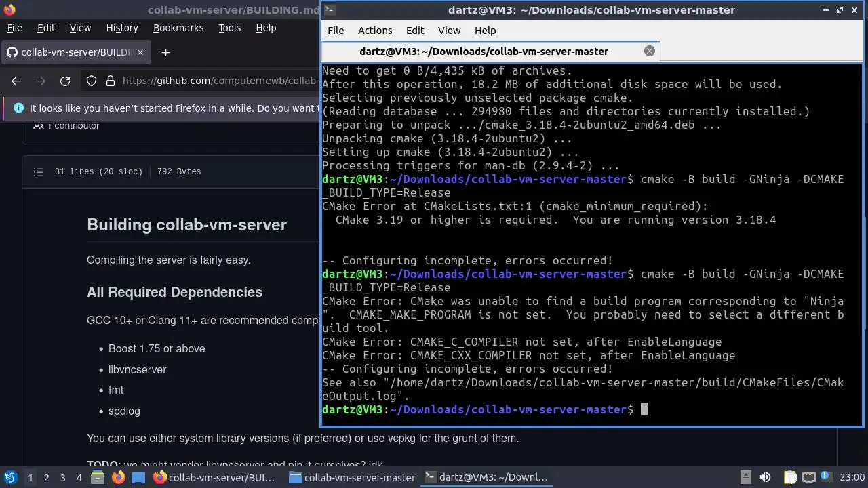Click the Firefox back arrow
Screen dimensions: 868x488
pos(16,81)
